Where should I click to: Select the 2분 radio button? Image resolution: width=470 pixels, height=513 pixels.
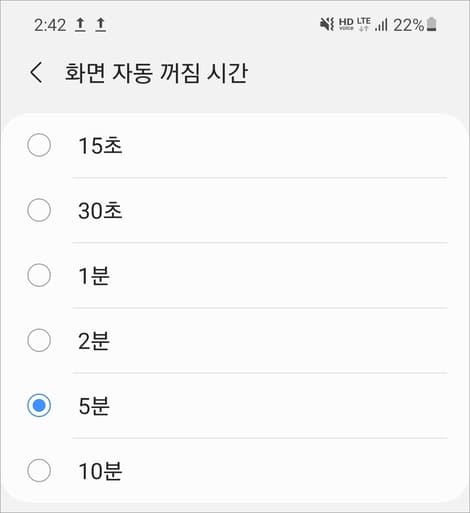[39, 340]
